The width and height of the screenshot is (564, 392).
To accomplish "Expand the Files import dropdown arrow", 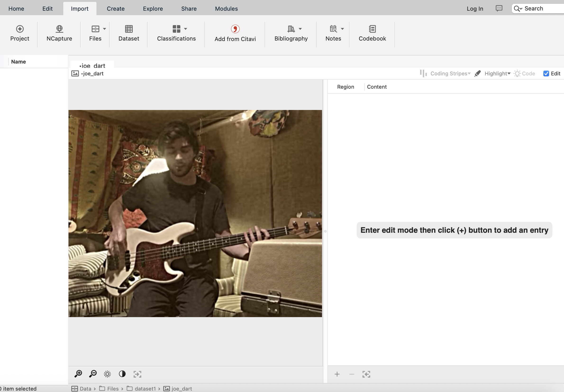I will click(x=105, y=29).
